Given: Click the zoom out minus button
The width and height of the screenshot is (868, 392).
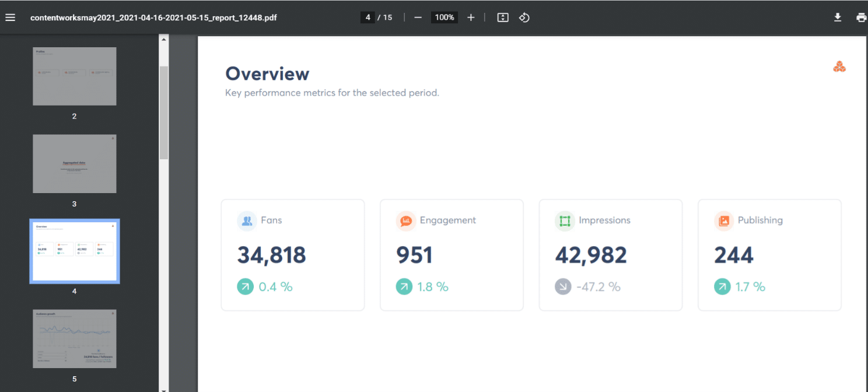Looking at the screenshot, I should point(418,17).
